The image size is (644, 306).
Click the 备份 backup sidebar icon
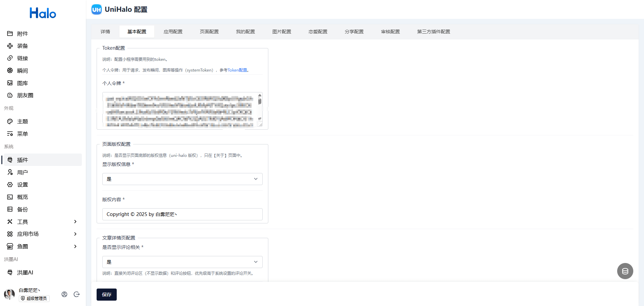click(x=10, y=209)
